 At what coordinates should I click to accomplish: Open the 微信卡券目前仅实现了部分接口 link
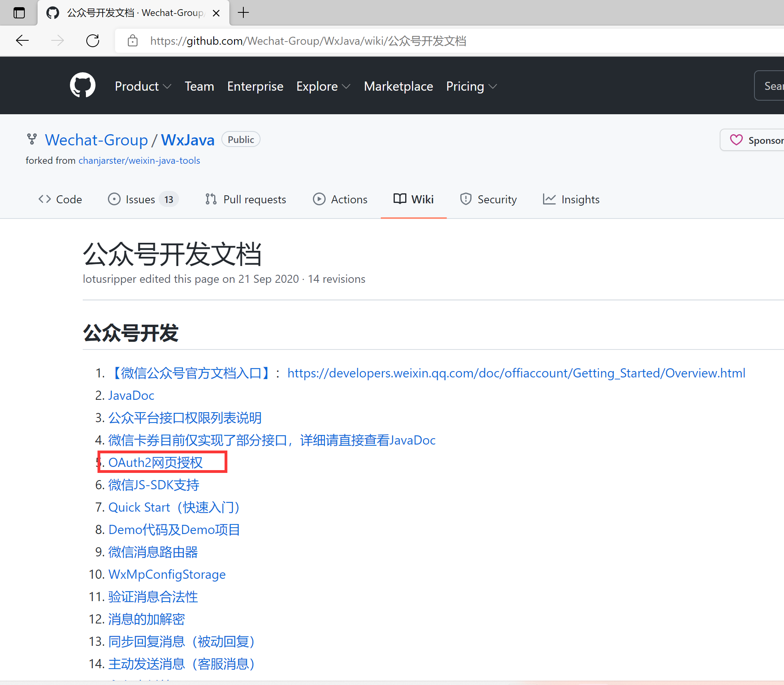[272, 440]
